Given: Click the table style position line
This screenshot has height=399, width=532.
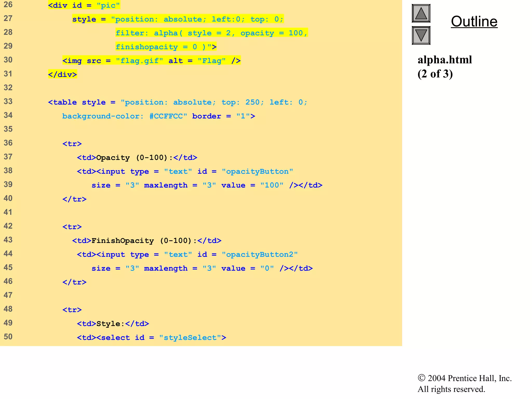Looking at the screenshot, I should point(177,102).
